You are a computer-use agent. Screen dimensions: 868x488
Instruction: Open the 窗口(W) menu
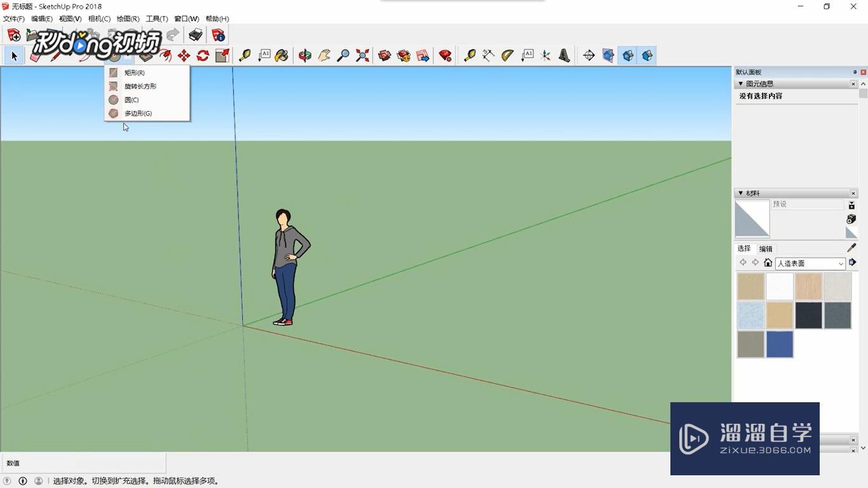(186, 19)
